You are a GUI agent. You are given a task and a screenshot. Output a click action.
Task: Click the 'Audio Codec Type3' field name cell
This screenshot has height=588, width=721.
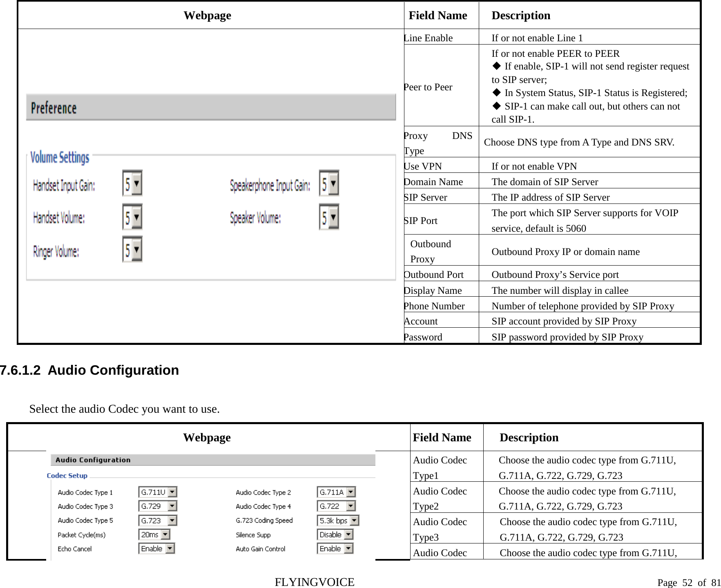447,529
